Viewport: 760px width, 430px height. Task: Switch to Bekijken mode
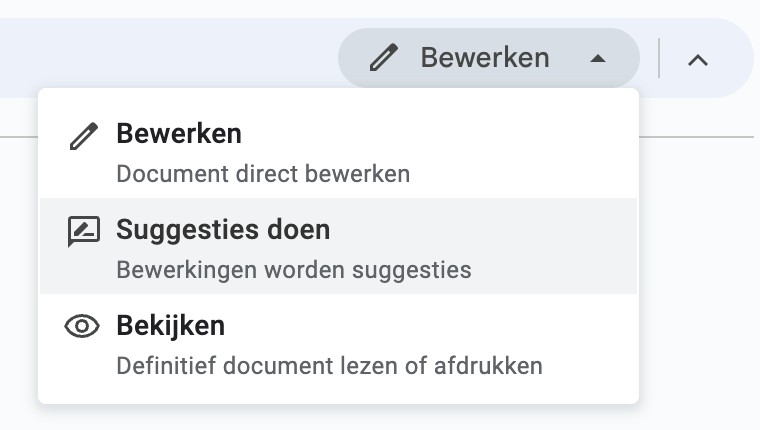coord(171,325)
